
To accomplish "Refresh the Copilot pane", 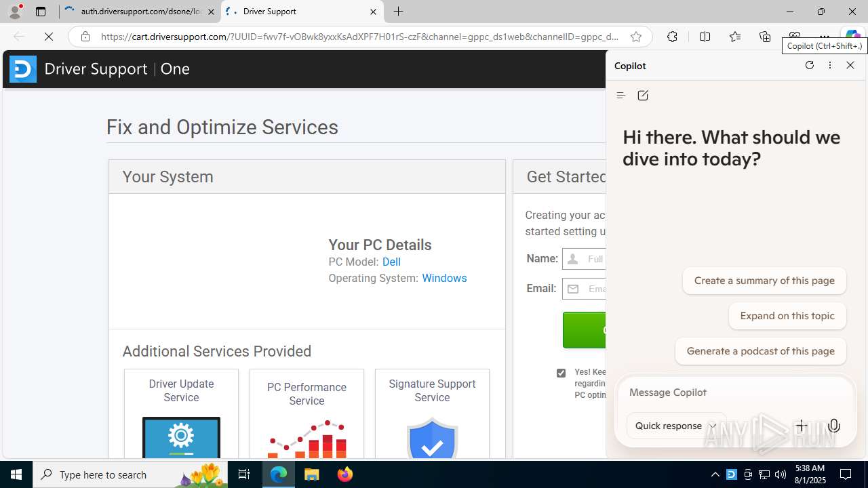I will click(809, 65).
